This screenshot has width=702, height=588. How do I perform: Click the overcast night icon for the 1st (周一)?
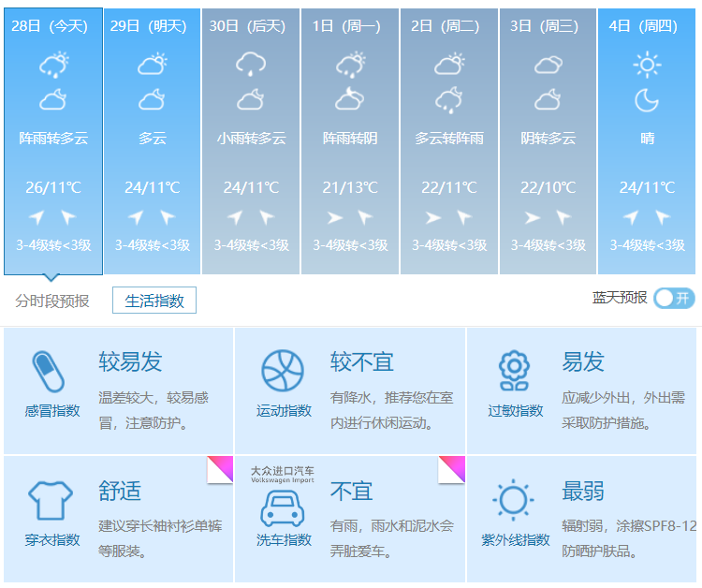pos(350,98)
